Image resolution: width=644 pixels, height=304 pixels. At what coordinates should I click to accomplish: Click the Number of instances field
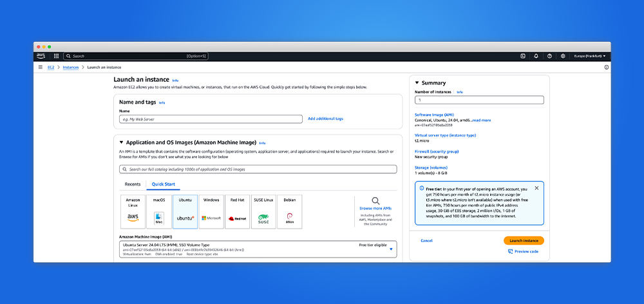coord(479,100)
